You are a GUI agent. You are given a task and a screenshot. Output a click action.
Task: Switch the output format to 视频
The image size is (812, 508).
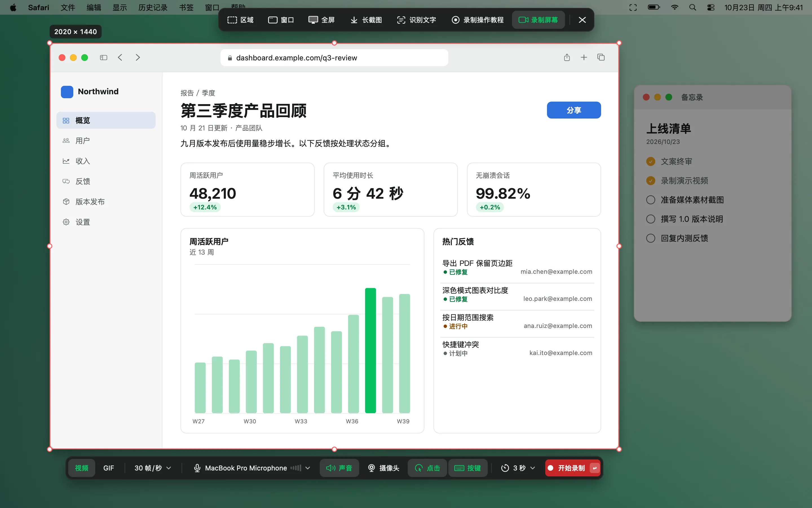click(81, 468)
